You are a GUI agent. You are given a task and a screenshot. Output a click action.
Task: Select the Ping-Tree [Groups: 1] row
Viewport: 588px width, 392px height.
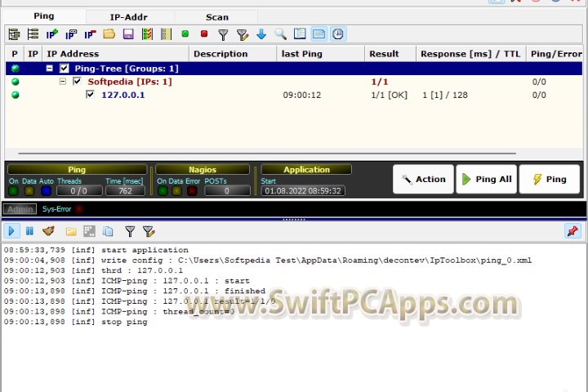point(294,69)
